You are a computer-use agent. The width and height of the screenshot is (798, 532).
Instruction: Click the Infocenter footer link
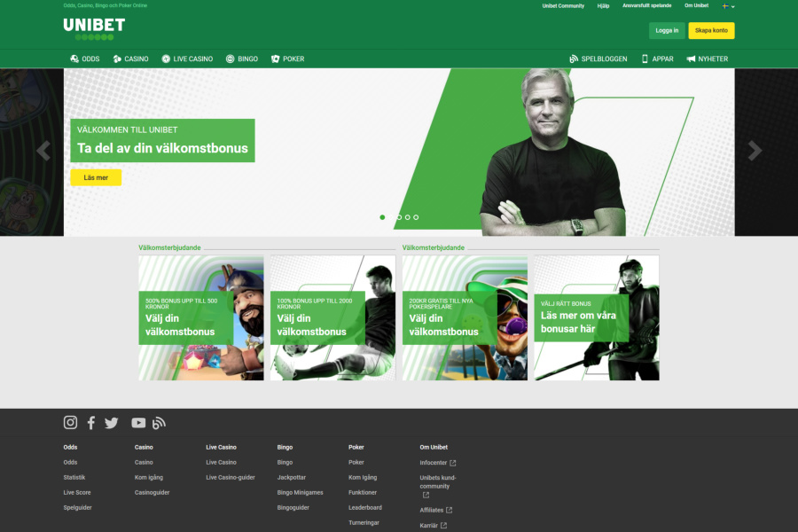click(433, 463)
